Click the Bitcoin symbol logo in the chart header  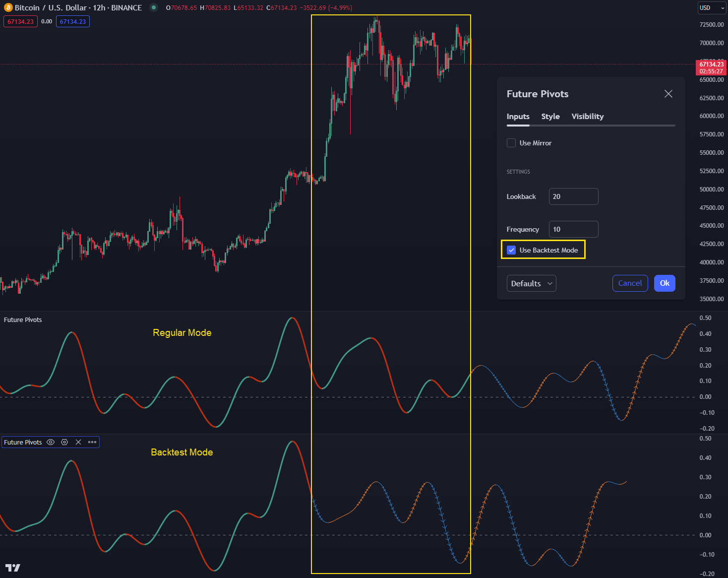pos(7,7)
